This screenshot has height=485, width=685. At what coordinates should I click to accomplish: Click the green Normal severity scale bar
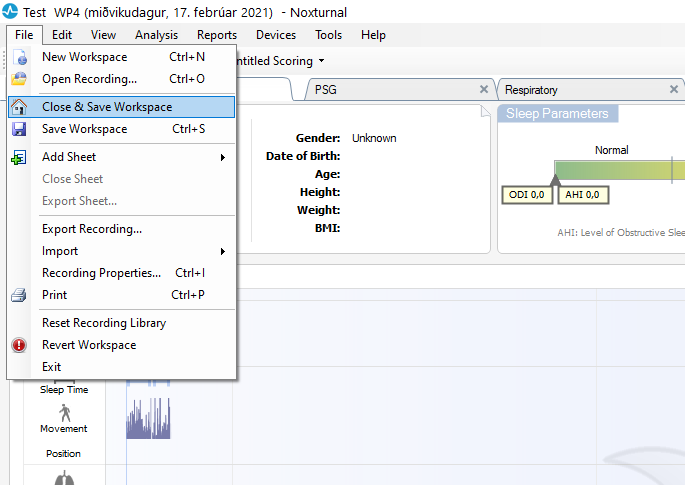612,170
